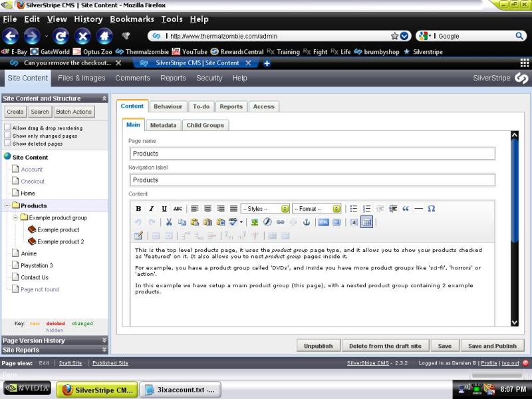Insert an anchor using the anchor icon
The image size is (532, 399).
pos(307,222)
